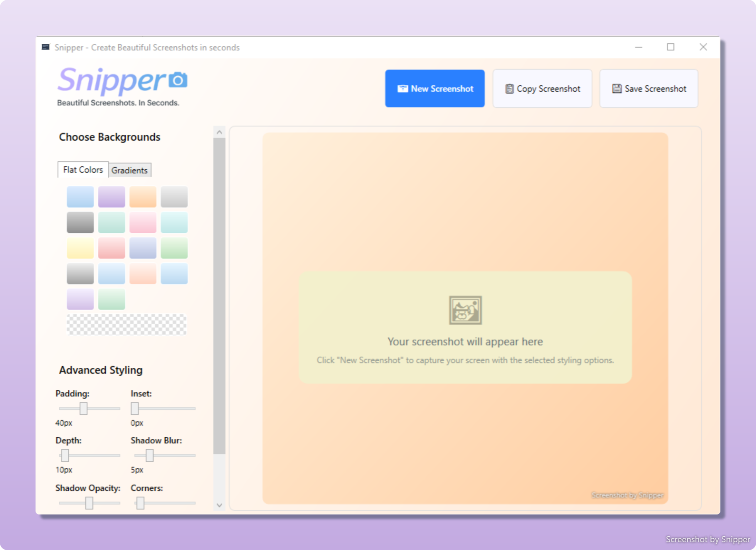Close the Snipper window
Image resolution: width=756 pixels, height=550 pixels.
tap(703, 47)
